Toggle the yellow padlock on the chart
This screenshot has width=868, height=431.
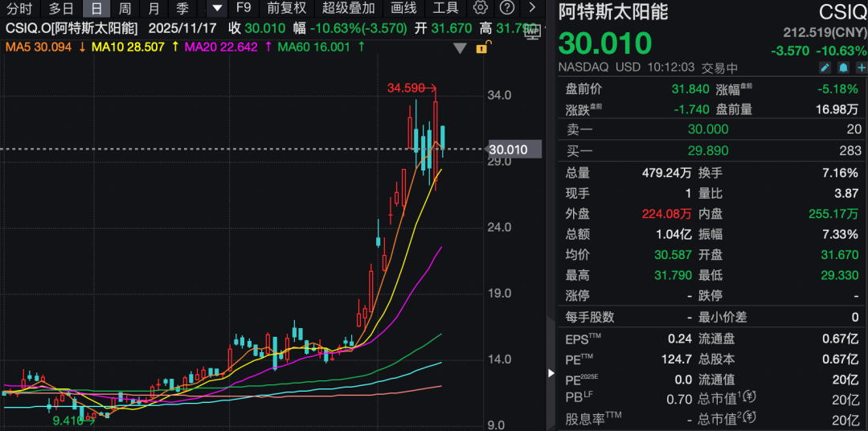[x=481, y=47]
